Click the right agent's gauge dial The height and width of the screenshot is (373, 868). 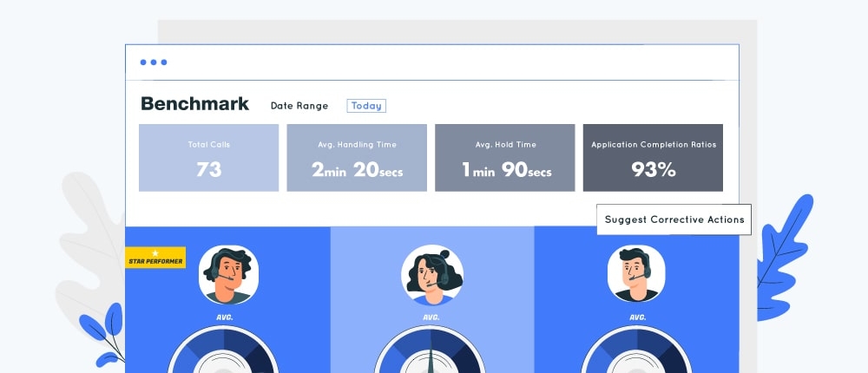636,354
